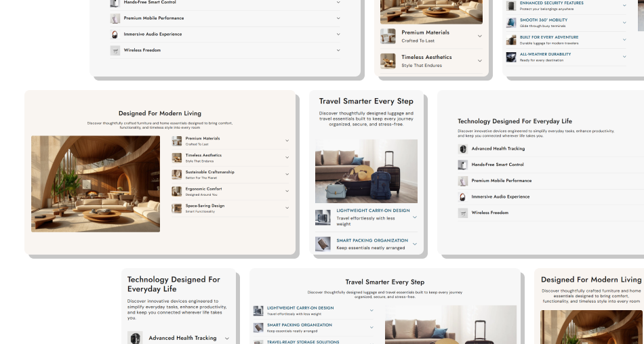Expand Timeless Aesthetics chevron in middle-left card
The width and height of the screenshot is (644, 344).
click(287, 157)
